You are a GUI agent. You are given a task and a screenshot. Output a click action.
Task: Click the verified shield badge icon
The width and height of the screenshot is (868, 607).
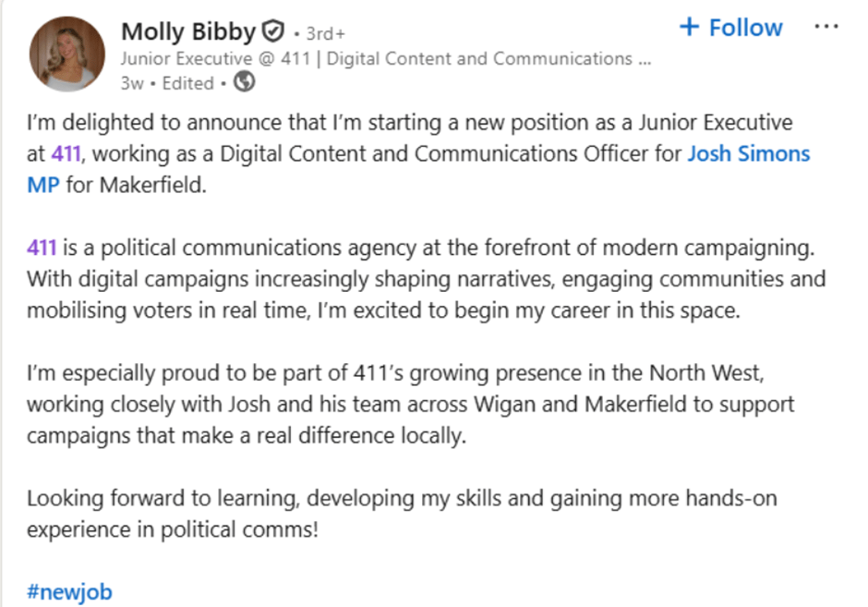click(272, 33)
